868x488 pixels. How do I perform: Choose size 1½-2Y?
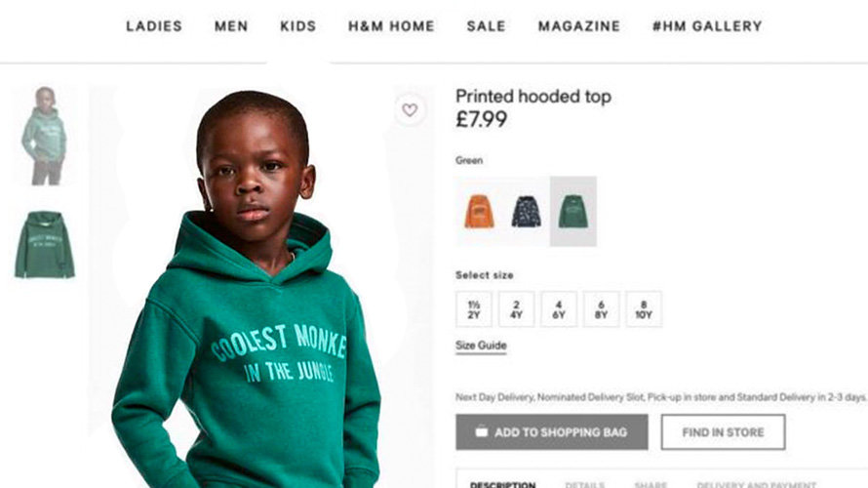(474, 309)
